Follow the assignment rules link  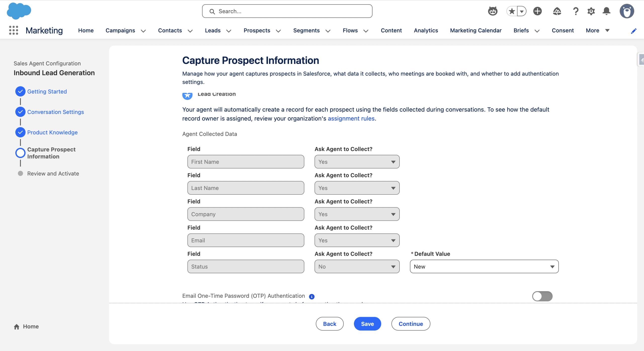click(351, 119)
